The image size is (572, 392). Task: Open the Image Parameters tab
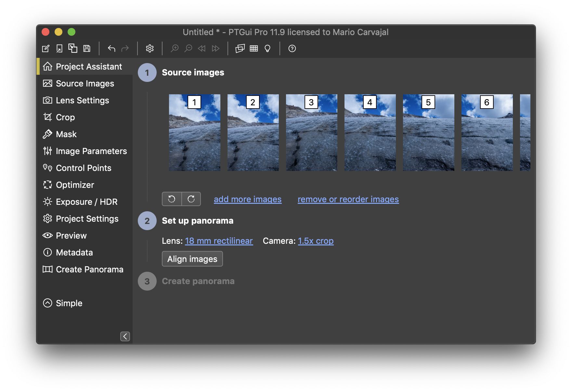click(x=85, y=151)
